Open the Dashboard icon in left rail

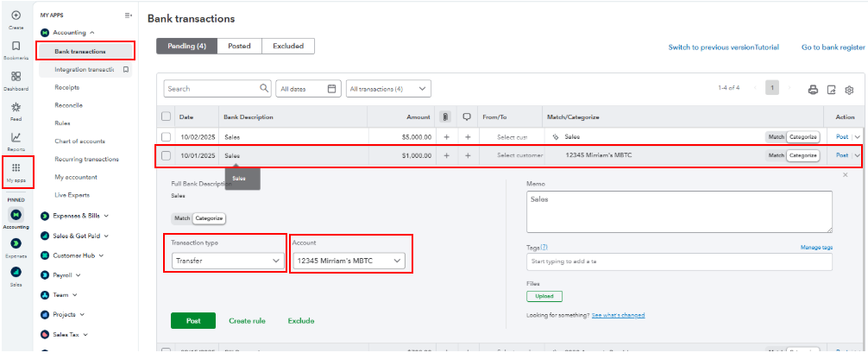pyautogui.click(x=16, y=77)
